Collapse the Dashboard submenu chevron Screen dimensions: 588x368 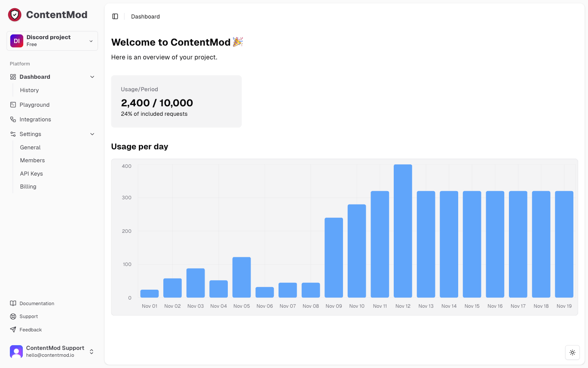click(x=92, y=77)
